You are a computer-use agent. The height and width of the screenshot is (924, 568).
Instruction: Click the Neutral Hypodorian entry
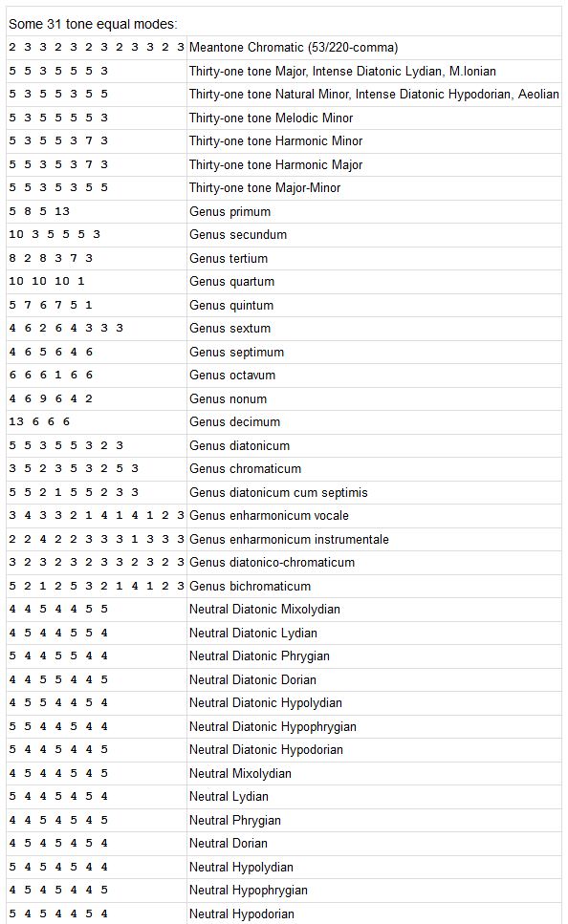click(242, 913)
